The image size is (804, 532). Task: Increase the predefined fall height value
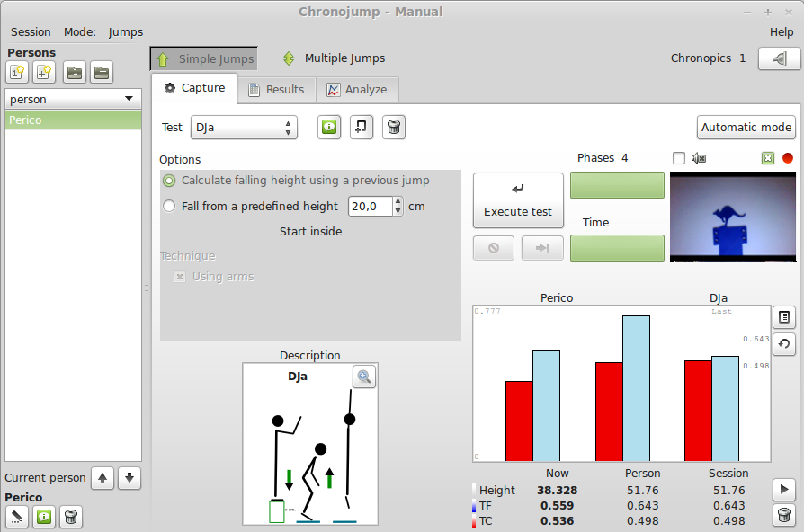[x=398, y=202]
